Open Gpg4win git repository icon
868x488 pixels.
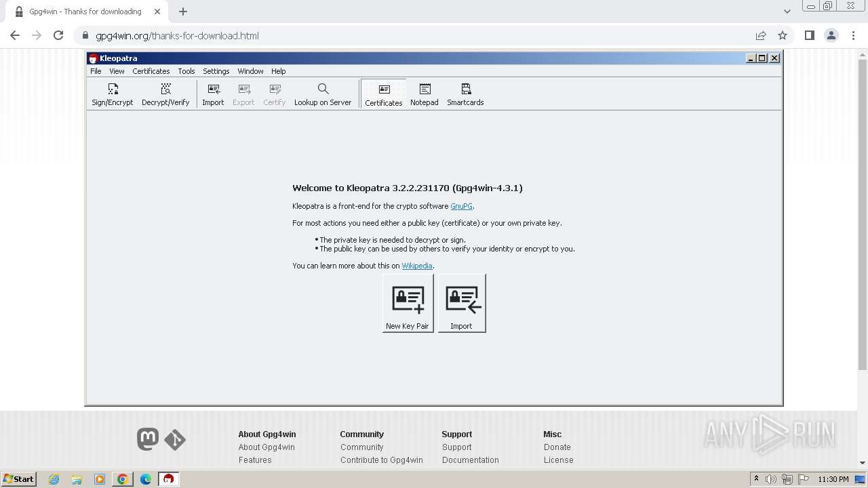coord(175,440)
